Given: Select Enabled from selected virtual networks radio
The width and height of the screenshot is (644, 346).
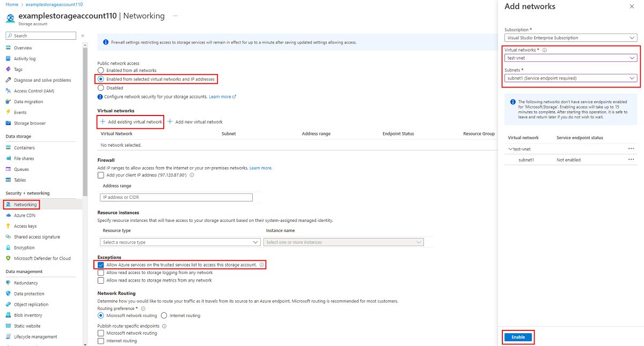Looking at the screenshot, I should (100, 79).
